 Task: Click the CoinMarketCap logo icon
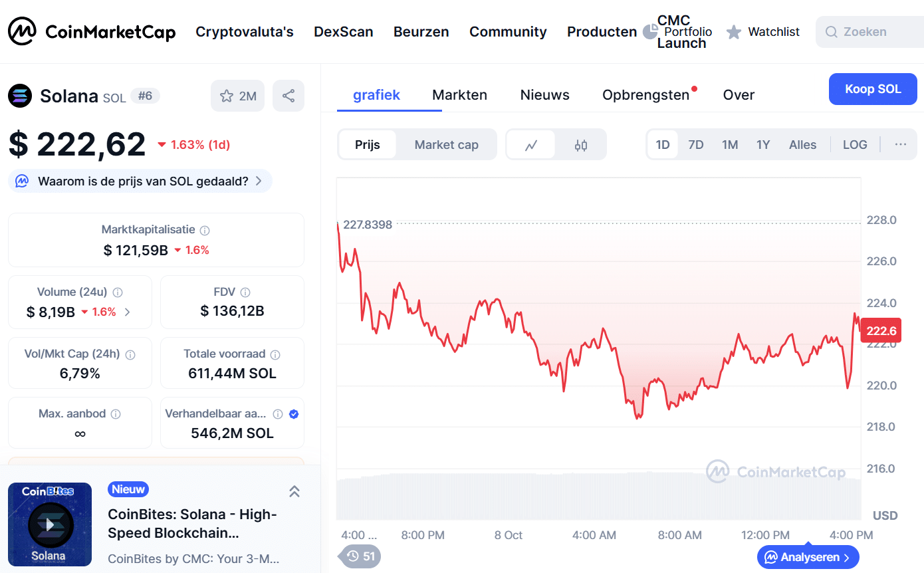[22, 31]
